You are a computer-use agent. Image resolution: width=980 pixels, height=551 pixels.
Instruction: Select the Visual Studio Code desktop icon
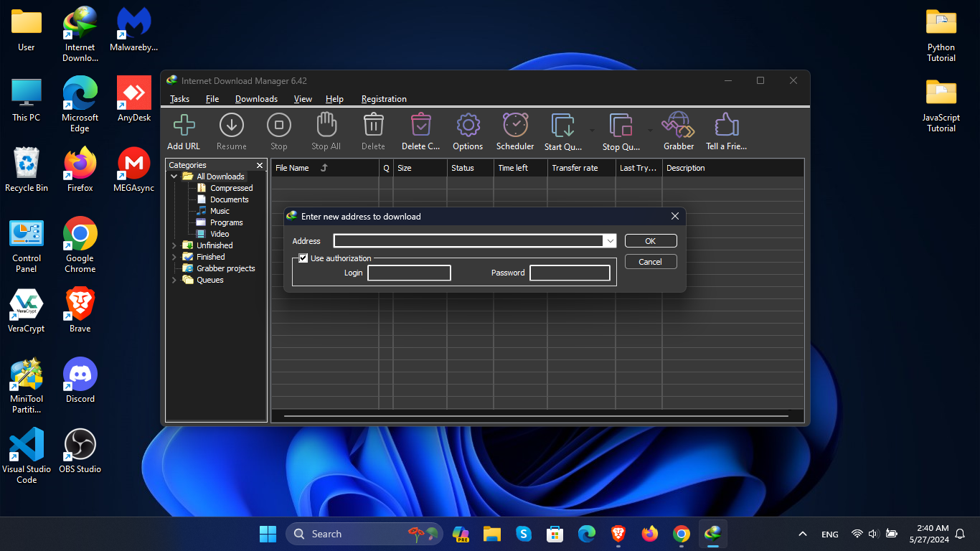coord(27,456)
